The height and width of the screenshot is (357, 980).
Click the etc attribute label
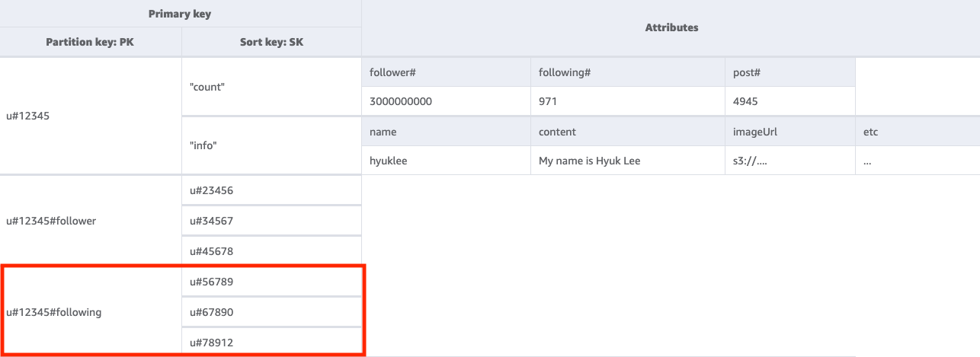point(870,132)
